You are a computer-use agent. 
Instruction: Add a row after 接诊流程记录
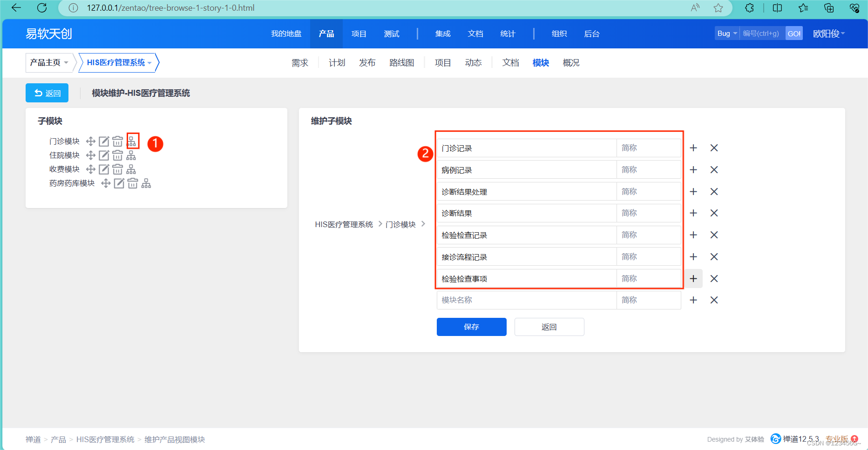click(x=693, y=257)
